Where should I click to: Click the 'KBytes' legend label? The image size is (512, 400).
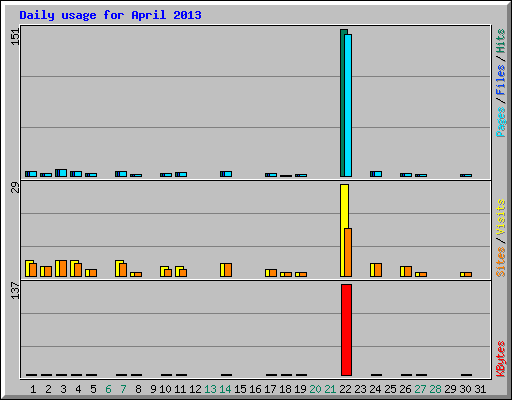(x=501, y=359)
